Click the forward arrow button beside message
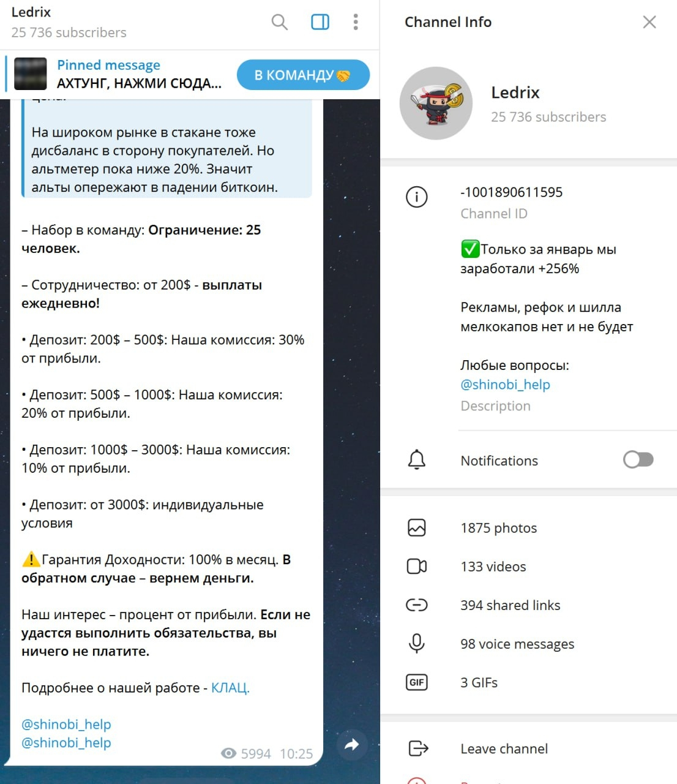This screenshot has height=784, width=677. pyautogui.click(x=352, y=745)
